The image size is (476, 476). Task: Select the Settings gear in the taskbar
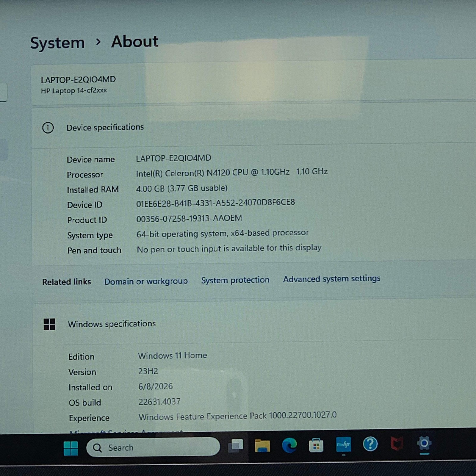[424, 443]
